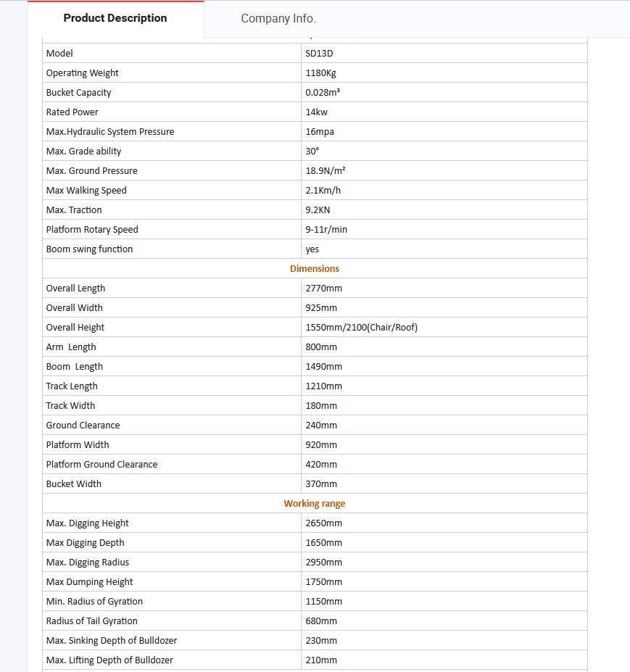This screenshot has height=672, width=630.
Task: Click the Radius of Tail Gyration value 680mm
Action: click(318, 621)
